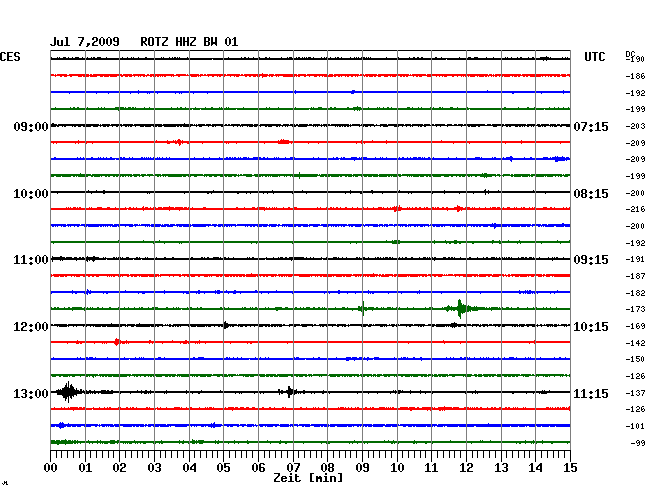Viewport: 650px width, 494px height.
Task: Click the "02" minute axis label
Action: pyautogui.click(x=119, y=467)
